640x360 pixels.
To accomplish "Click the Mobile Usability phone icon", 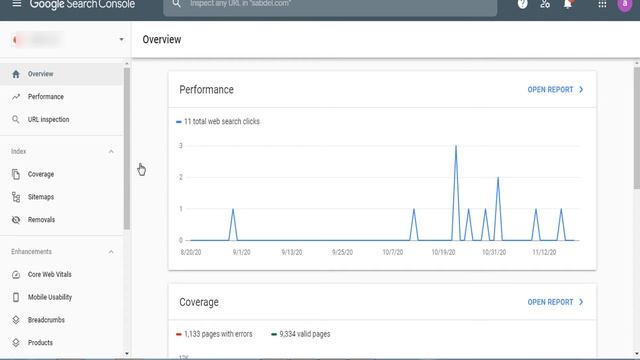I will click(16, 297).
